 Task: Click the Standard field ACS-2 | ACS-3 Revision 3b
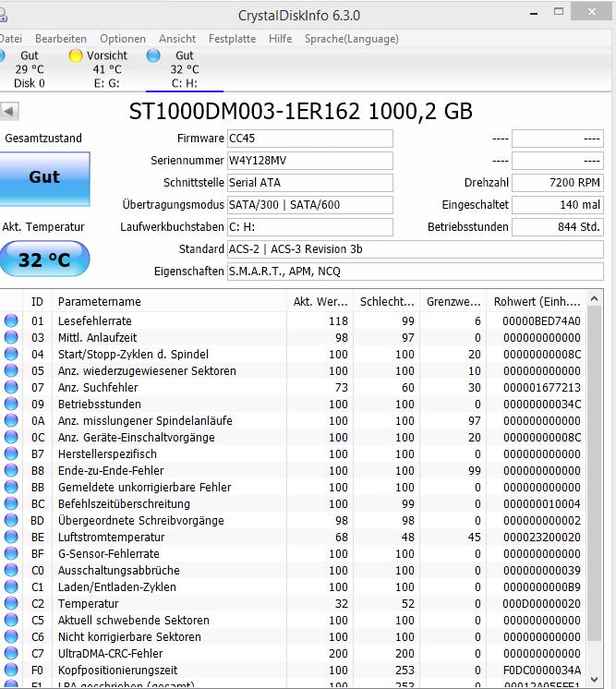coord(416,249)
